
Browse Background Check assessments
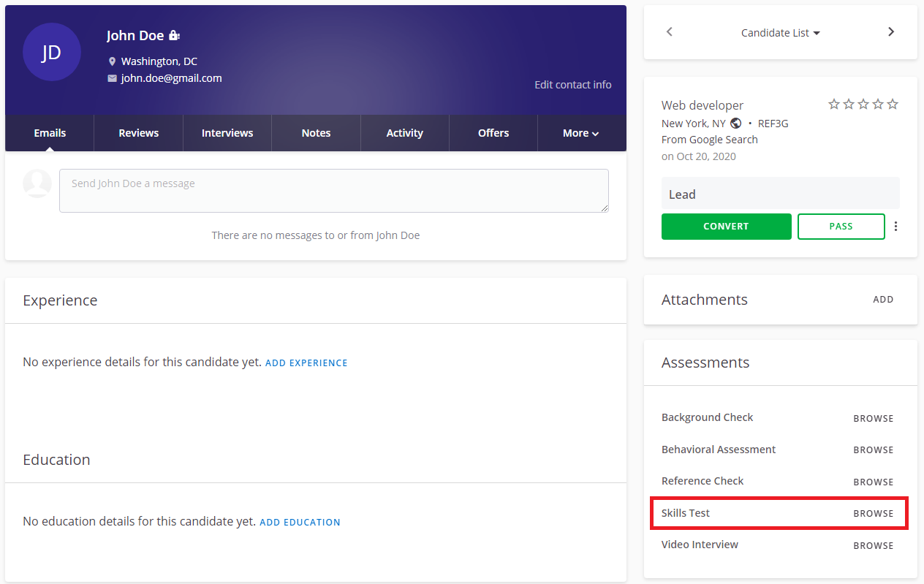click(x=874, y=419)
